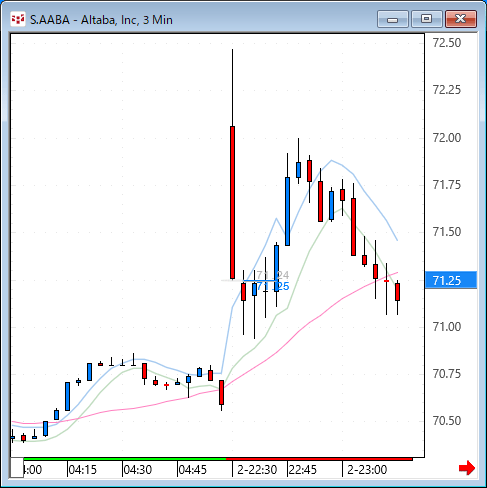Image resolution: width=487 pixels, height=488 pixels.
Task: Click the 2-22:30 time axis label
Action: (257, 470)
